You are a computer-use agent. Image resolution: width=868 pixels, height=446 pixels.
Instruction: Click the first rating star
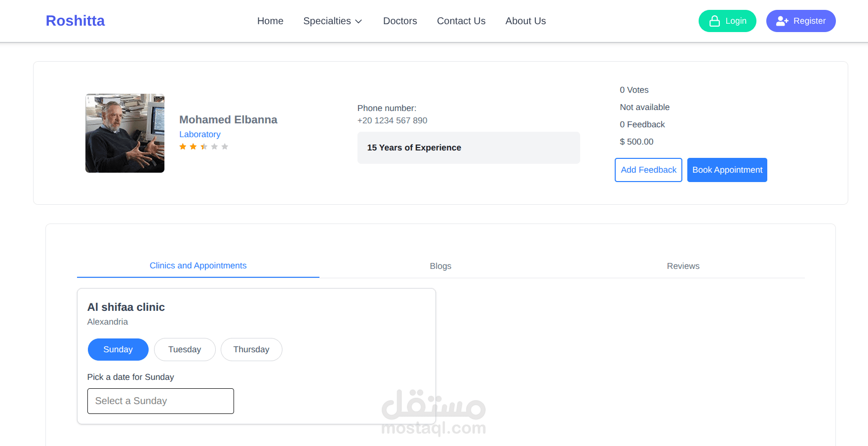pos(183,147)
